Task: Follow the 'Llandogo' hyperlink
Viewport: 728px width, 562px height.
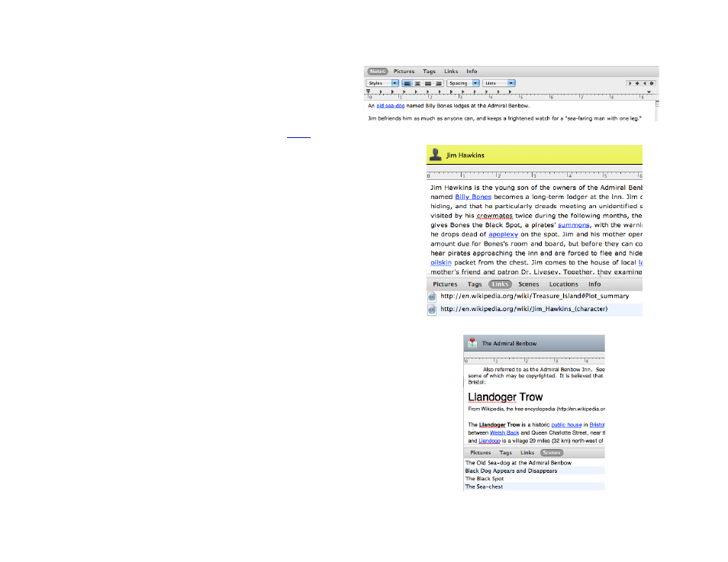Action: coord(489,441)
